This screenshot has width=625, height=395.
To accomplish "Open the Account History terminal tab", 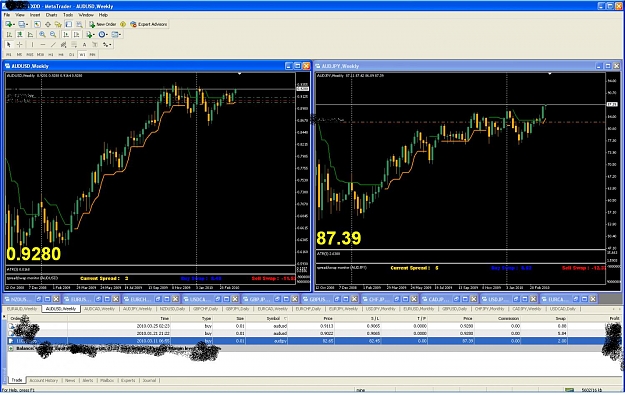I will (43, 381).
